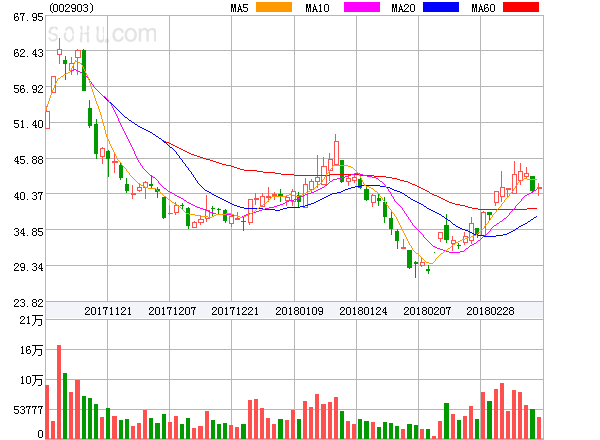Click the 34.85 price axis label
The width and height of the screenshot is (600, 440).
pos(28,232)
